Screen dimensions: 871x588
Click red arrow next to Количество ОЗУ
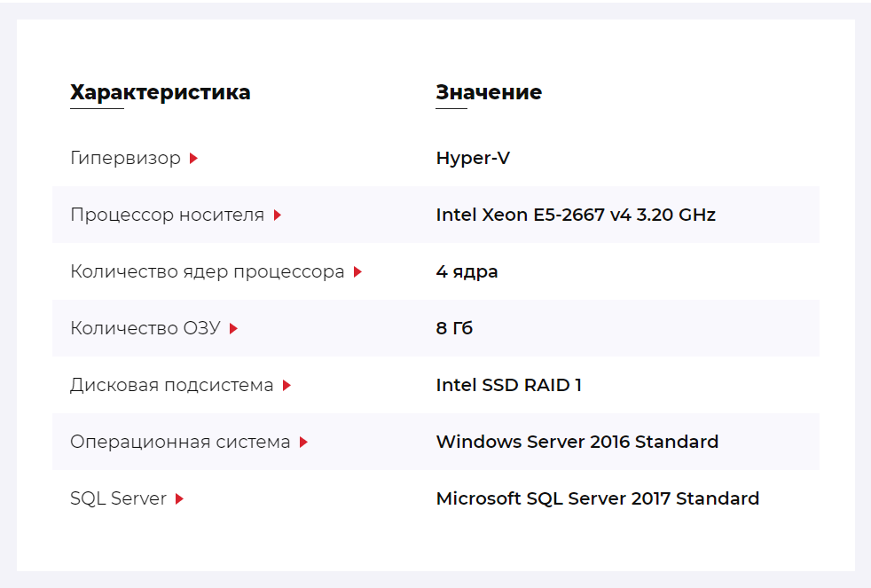233,329
